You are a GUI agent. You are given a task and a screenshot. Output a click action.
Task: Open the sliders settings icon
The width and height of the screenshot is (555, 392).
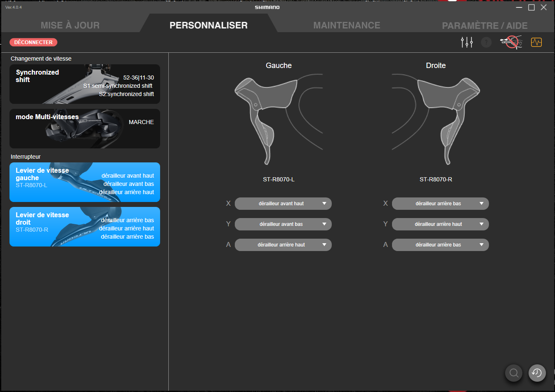tap(467, 42)
